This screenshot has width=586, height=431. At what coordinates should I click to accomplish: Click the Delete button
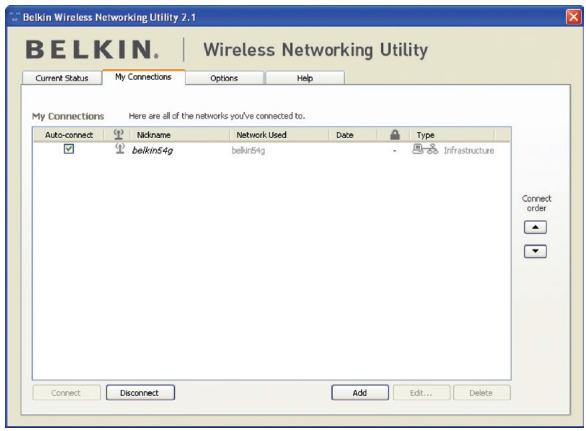coord(481,393)
